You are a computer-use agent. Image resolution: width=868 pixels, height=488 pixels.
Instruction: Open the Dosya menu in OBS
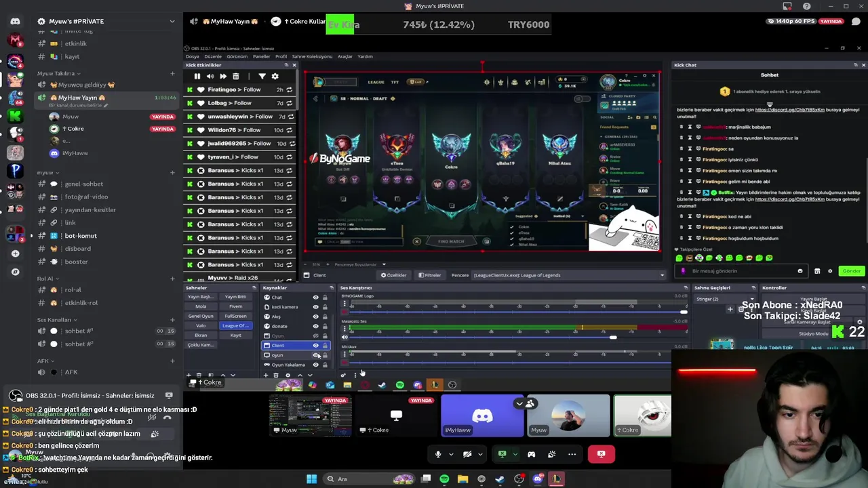click(192, 56)
